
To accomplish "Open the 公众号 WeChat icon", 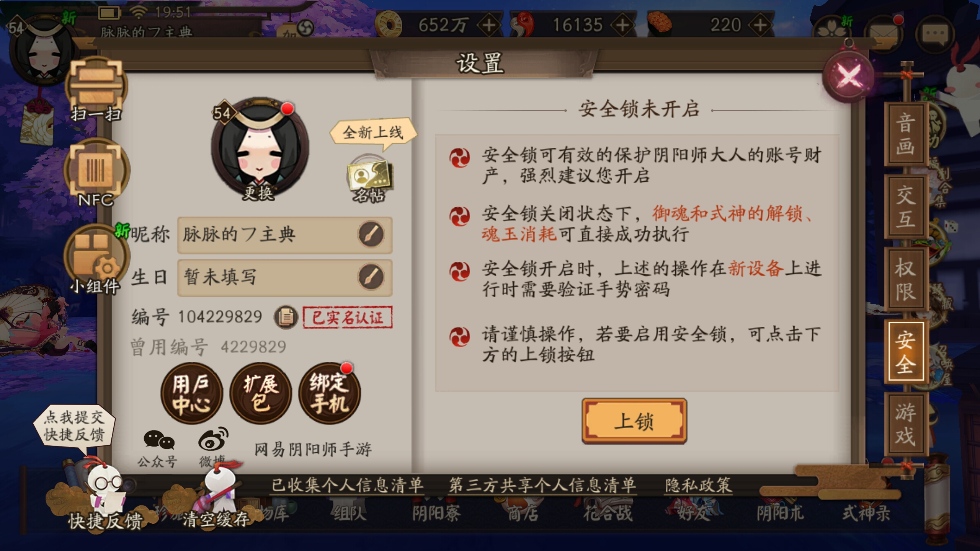I will (x=158, y=448).
